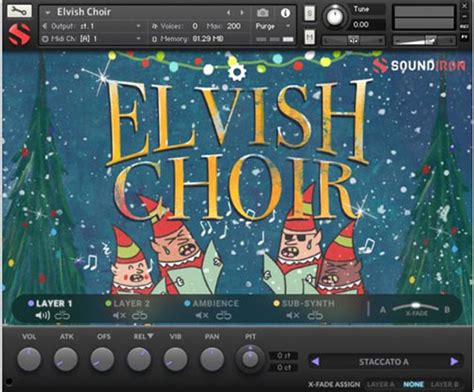Click the OFS knob
Image resolution: width=474 pixels, height=392 pixels.
point(102,359)
